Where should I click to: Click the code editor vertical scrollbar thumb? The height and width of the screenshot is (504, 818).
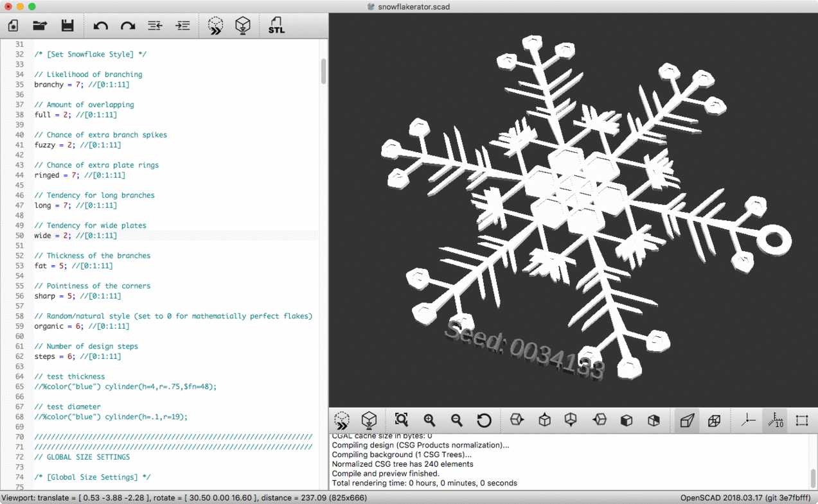323,71
